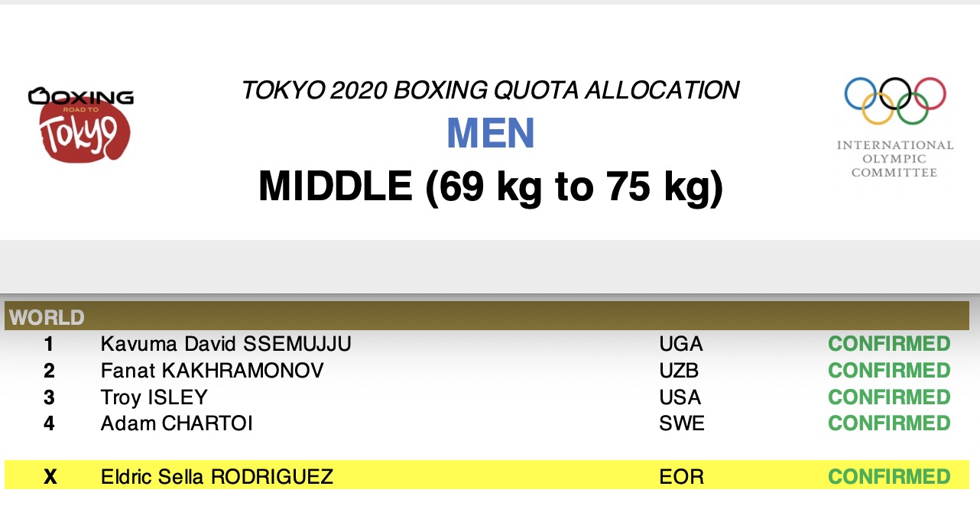Click the International Olympic Committee text
The height and width of the screenshot is (509, 980).
pos(894,159)
